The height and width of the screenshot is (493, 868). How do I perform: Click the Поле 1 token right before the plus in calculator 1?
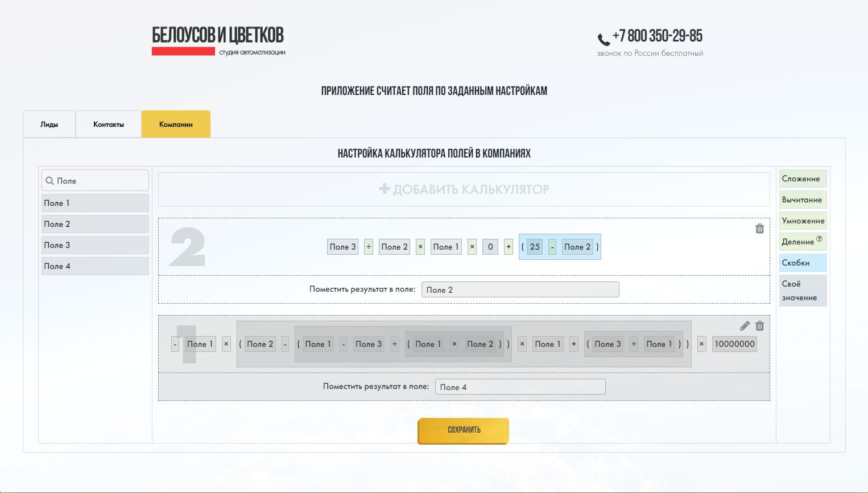[548, 344]
